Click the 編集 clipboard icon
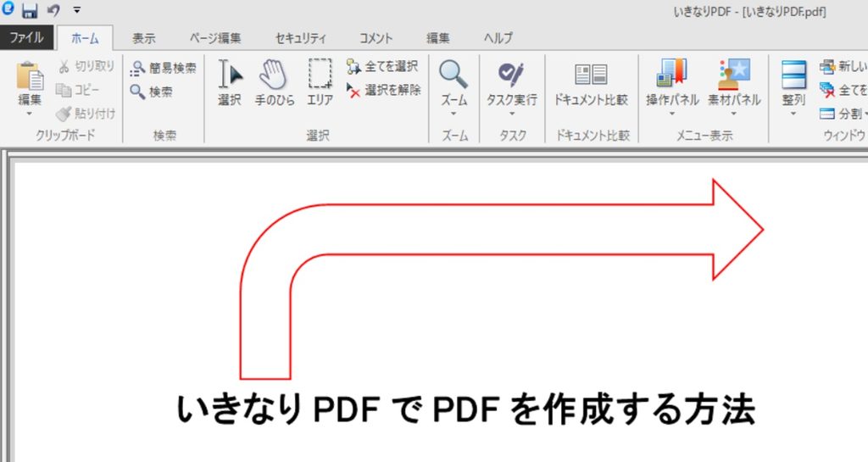The height and width of the screenshot is (462, 868). point(30,75)
